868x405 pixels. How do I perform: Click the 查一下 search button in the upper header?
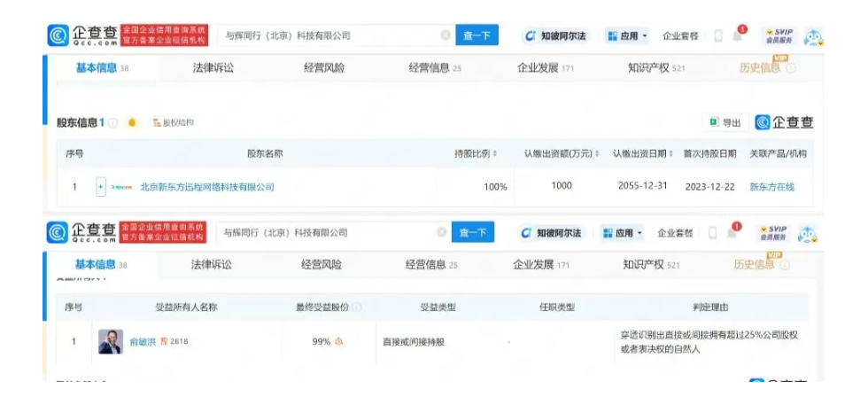tap(477, 35)
